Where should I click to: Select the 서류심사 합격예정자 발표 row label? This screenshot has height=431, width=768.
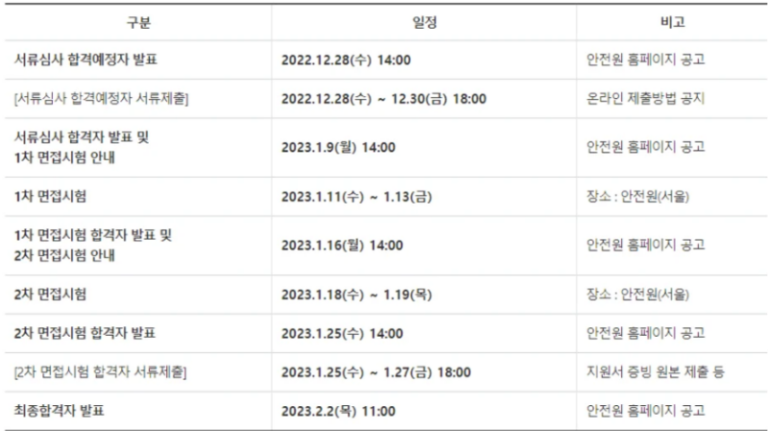point(84,59)
